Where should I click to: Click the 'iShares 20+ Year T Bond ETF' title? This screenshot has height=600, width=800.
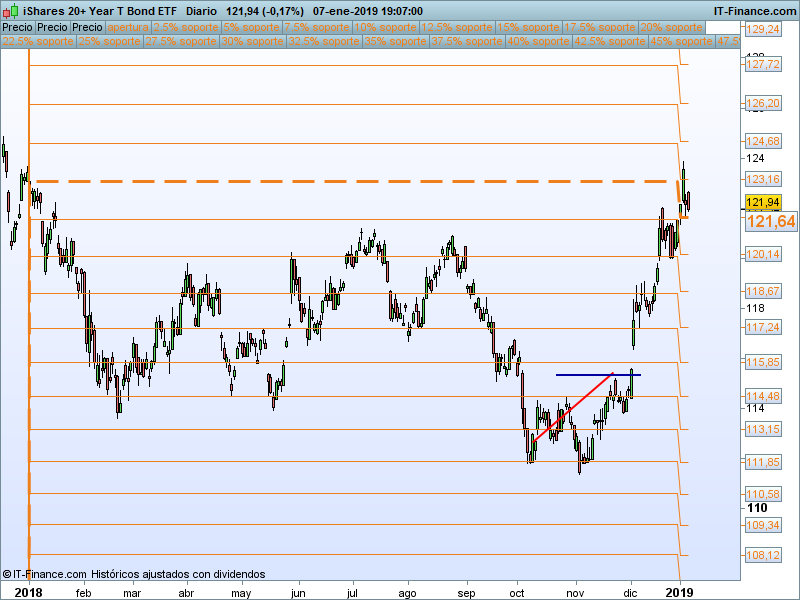coord(100,11)
